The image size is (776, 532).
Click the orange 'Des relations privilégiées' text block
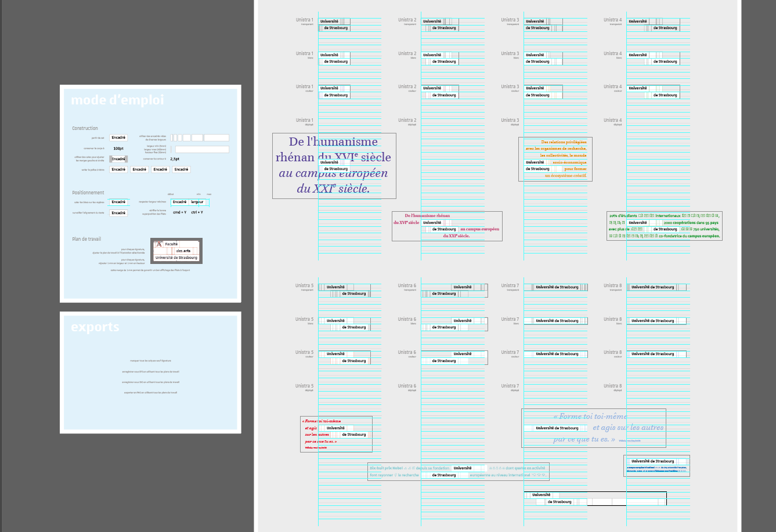(555, 159)
